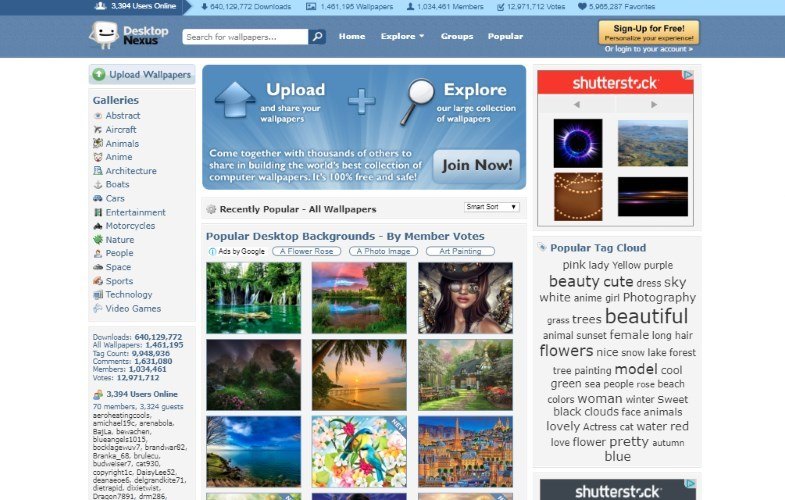Click the Video Games gallery icon

coord(98,309)
